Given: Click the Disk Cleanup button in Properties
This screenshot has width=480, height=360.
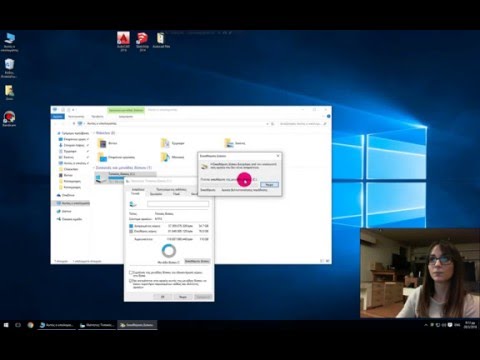Looking at the screenshot, I should (x=197, y=261).
